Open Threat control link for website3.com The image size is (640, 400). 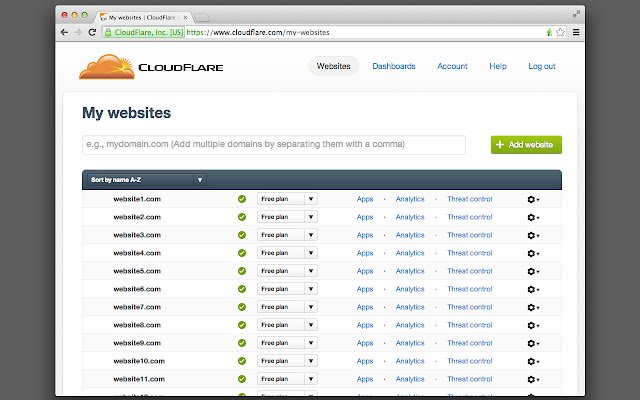[x=470, y=235]
